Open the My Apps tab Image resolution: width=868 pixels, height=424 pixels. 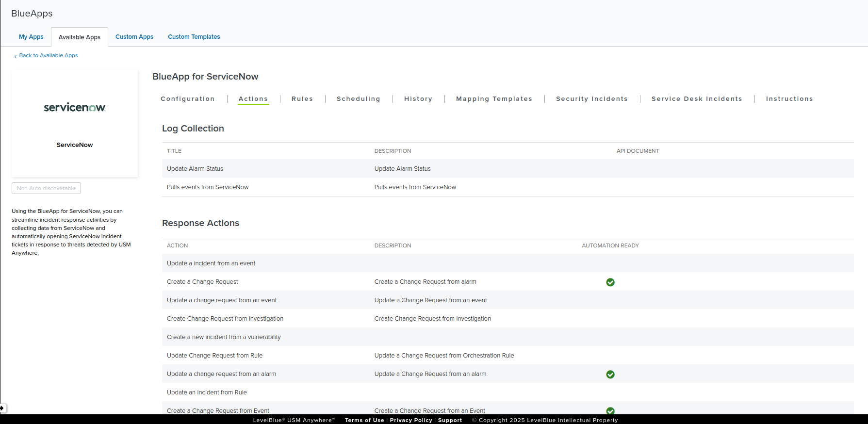pos(31,37)
